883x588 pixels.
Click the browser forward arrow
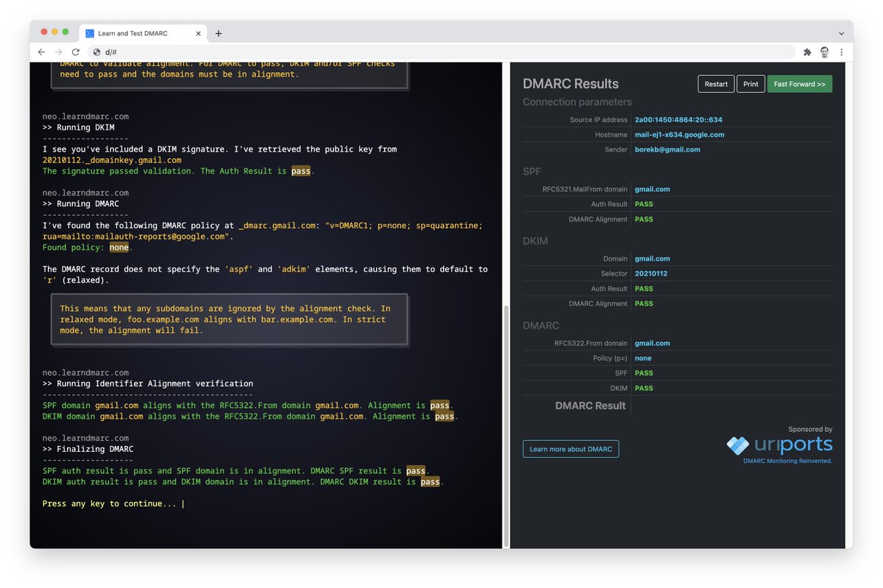[x=58, y=52]
